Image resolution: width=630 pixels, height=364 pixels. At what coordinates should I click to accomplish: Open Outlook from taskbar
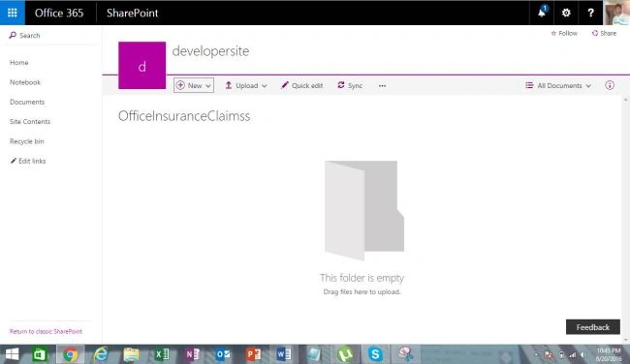click(x=223, y=354)
